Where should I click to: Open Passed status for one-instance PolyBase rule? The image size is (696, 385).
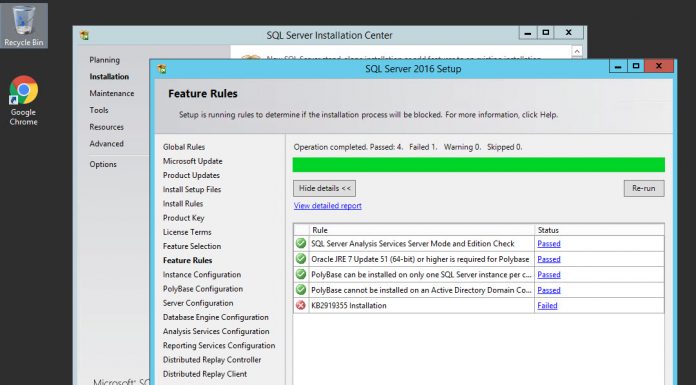pyautogui.click(x=549, y=274)
